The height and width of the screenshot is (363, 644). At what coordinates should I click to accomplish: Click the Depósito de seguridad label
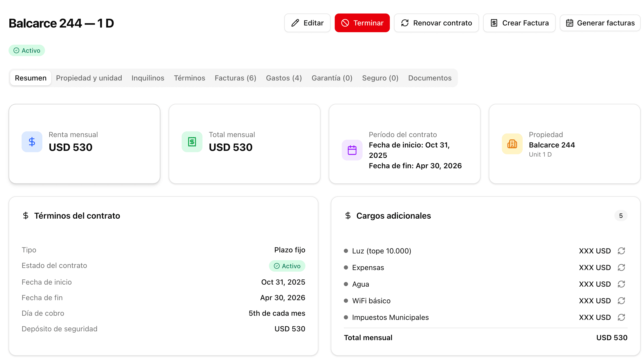click(60, 329)
